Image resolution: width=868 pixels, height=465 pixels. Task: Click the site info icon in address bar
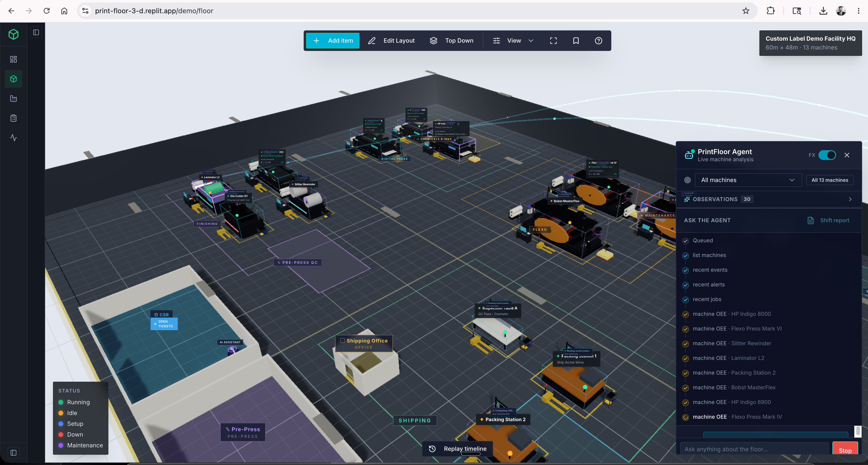pyautogui.click(x=85, y=11)
